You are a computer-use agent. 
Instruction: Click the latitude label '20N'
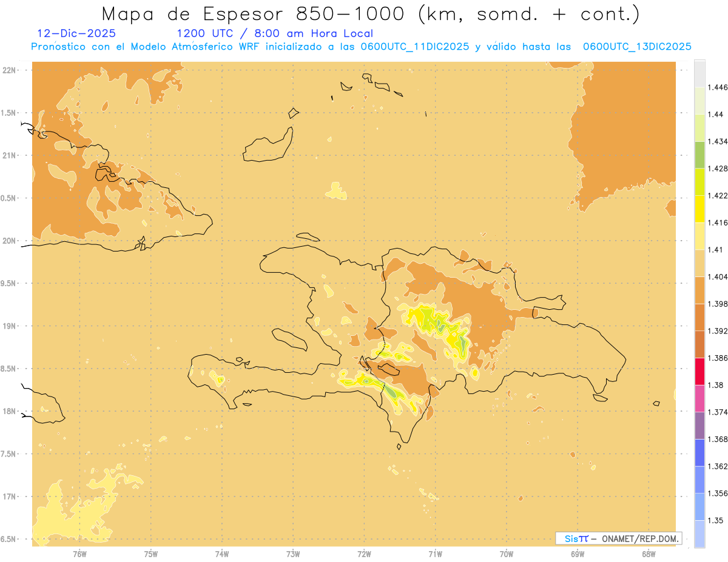(x=8, y=241)
